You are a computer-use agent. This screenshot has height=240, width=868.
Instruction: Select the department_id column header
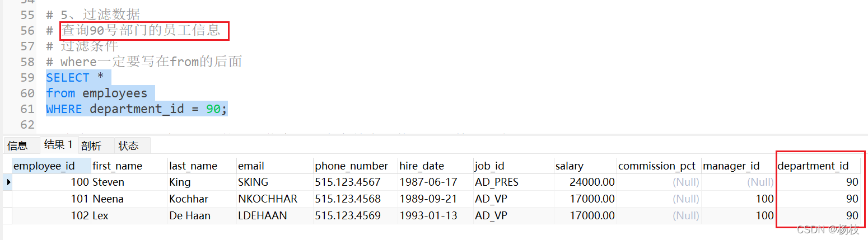pos(813,166)
